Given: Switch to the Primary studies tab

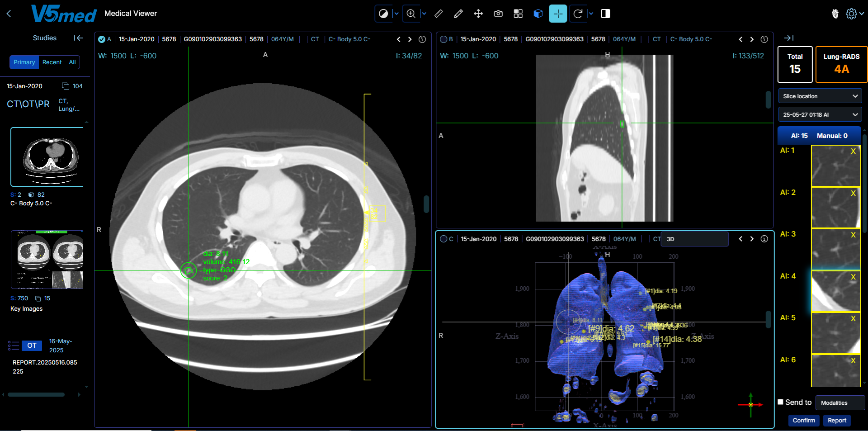Looking at the screenshot, I should pos(24,62).
